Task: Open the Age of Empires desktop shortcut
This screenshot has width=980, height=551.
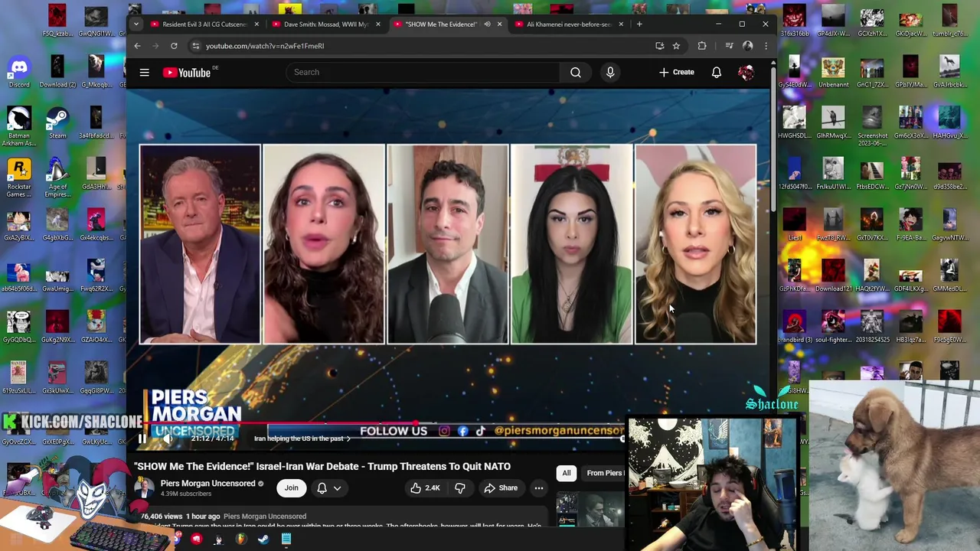Action: pyautogui.click(x=57, y=178)
